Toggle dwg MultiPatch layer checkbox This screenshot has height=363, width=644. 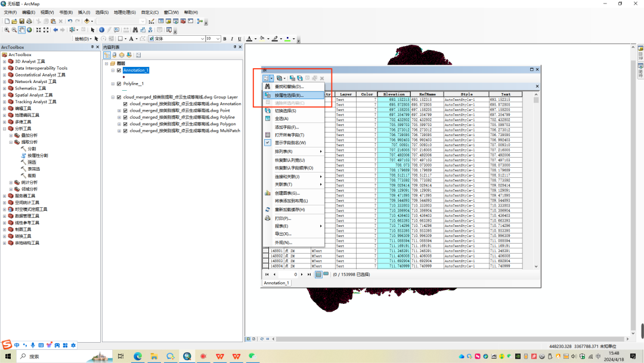[x=125, y=131]
